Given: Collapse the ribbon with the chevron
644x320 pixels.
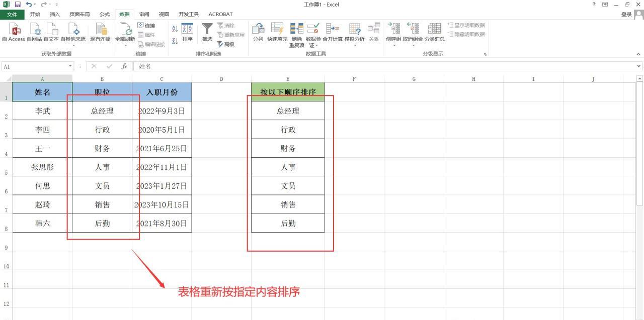Looking at the screenshot, I should tap(638, 54).
